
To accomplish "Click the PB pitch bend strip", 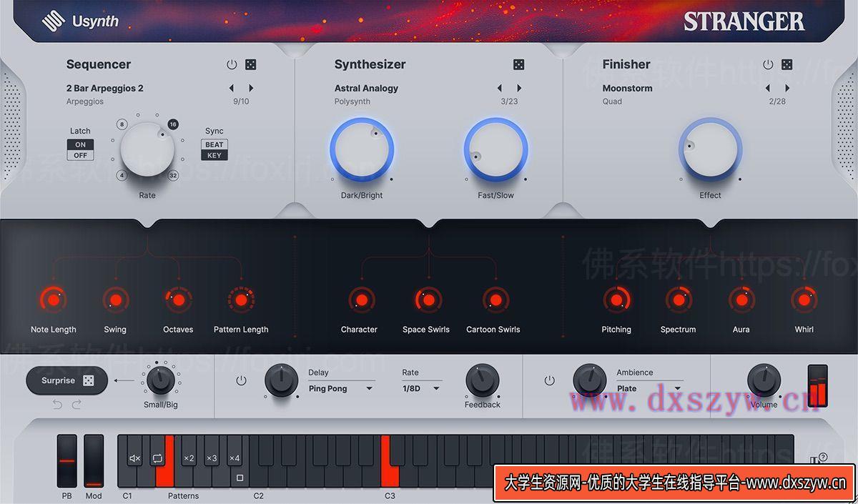I will point(67,461).
